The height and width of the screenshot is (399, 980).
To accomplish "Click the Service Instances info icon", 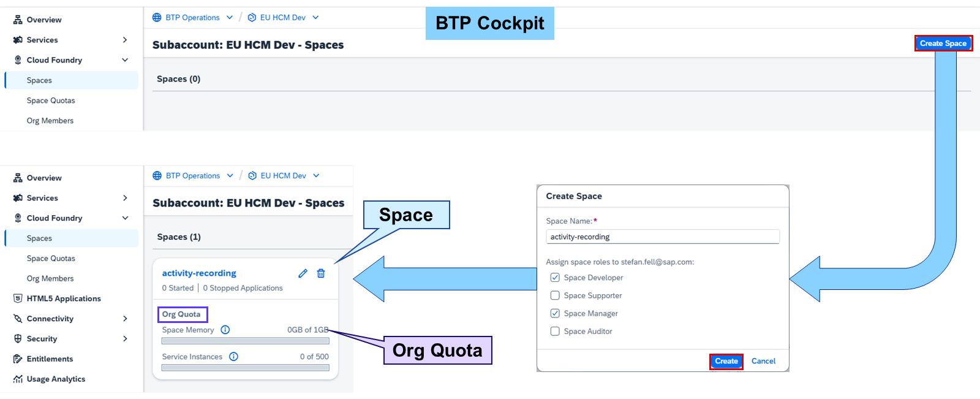I will (x=233, y=357).
